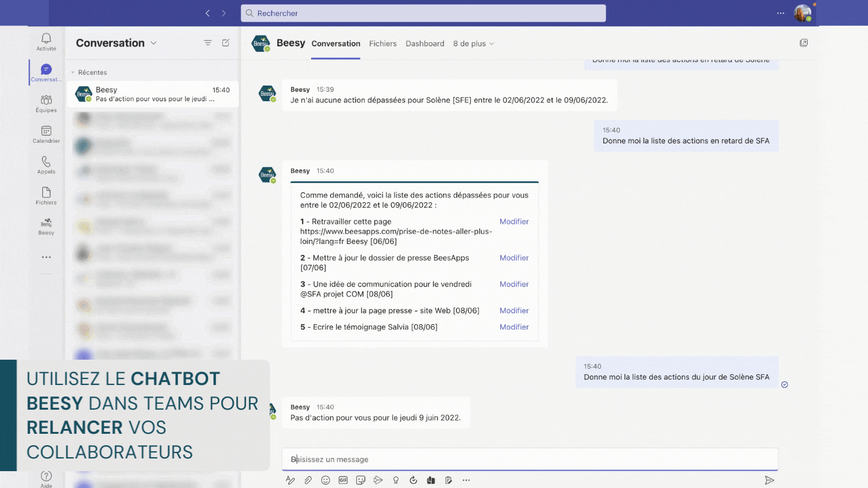Viewport: 868px width, 488px height.
Task: Click message 'Je n'ai aucune action dépassées pour Solène'
Action: [x=449, y=100]
